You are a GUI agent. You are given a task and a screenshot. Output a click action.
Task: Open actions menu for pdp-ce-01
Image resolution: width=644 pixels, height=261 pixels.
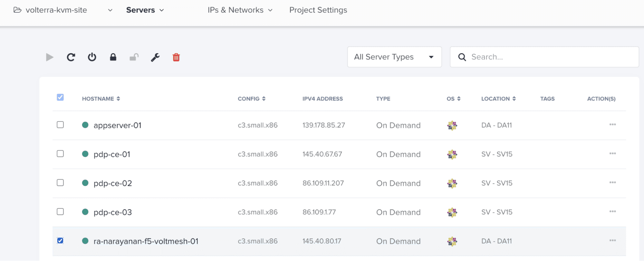[x=613, y=154]
